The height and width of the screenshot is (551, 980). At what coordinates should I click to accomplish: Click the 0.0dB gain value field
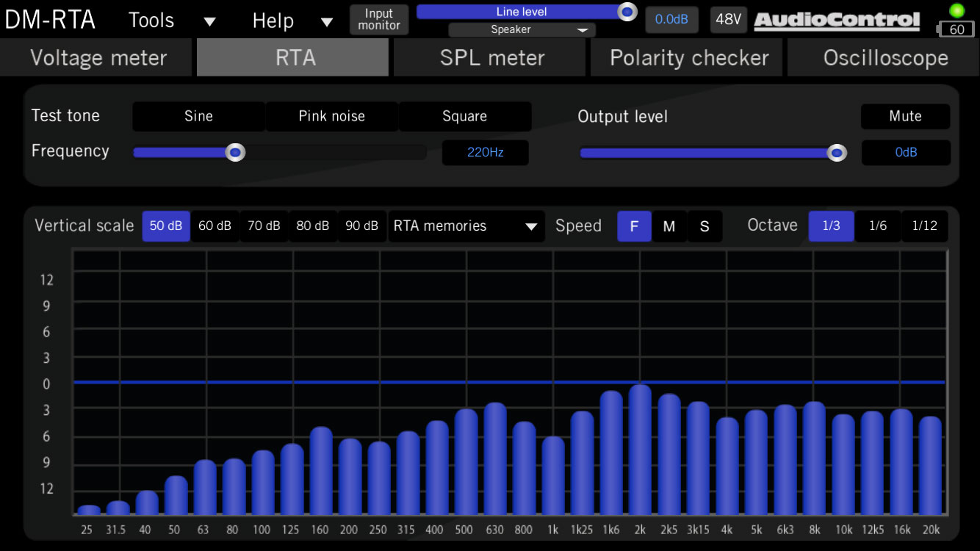point(671,19)
